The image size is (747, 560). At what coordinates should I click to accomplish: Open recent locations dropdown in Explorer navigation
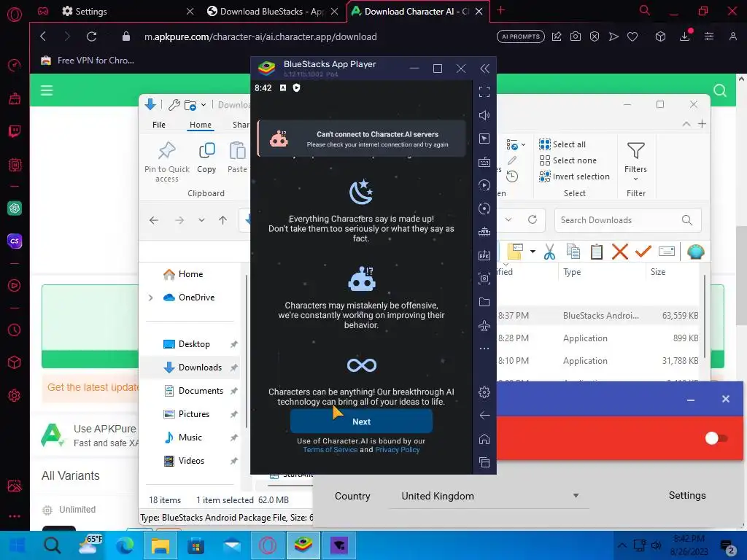point(201,220)
